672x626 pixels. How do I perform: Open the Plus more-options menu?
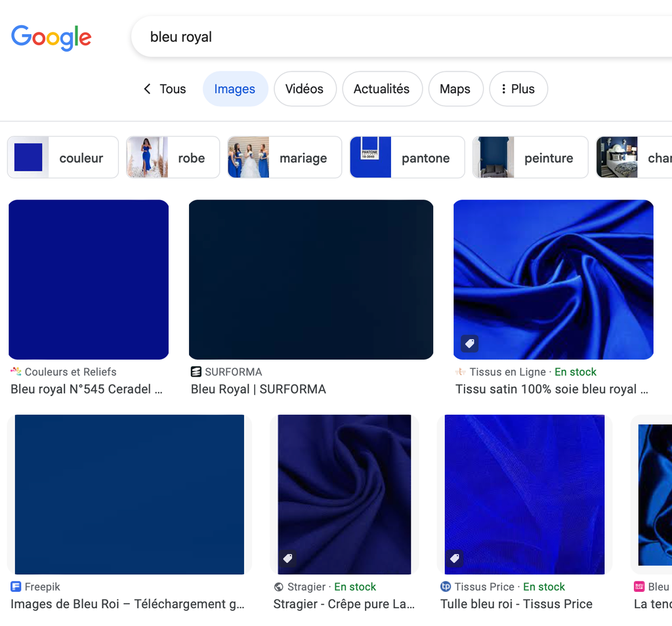(x=518, y=89)
